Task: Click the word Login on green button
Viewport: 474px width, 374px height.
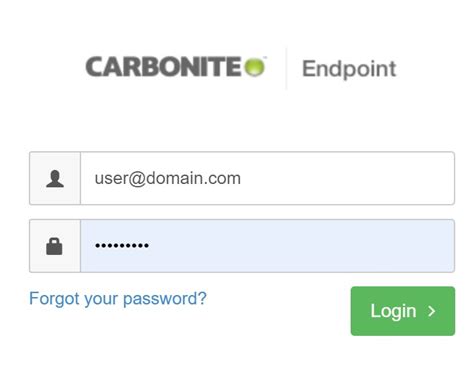Action: coord(393,311)
